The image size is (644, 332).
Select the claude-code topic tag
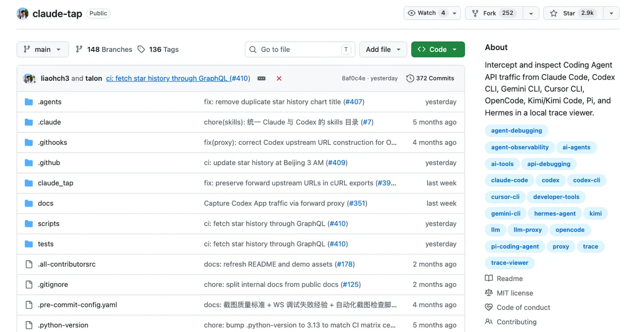point(510,180)
